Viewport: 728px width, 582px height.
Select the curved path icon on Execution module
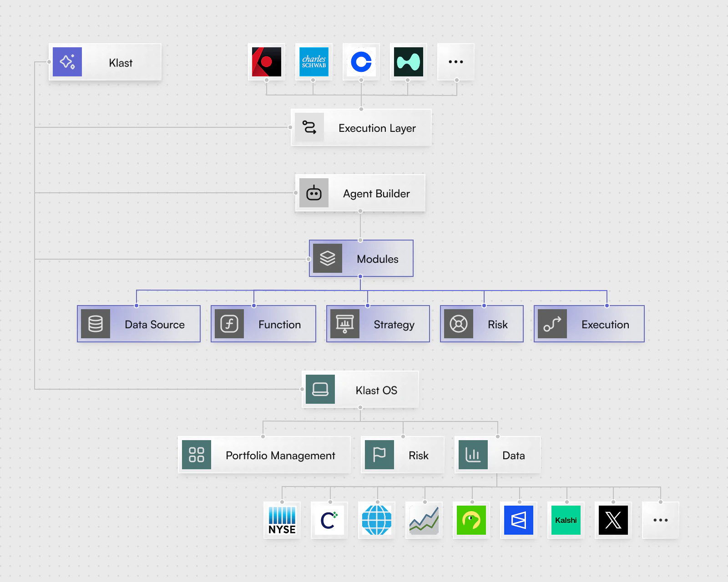click(552, 324)
